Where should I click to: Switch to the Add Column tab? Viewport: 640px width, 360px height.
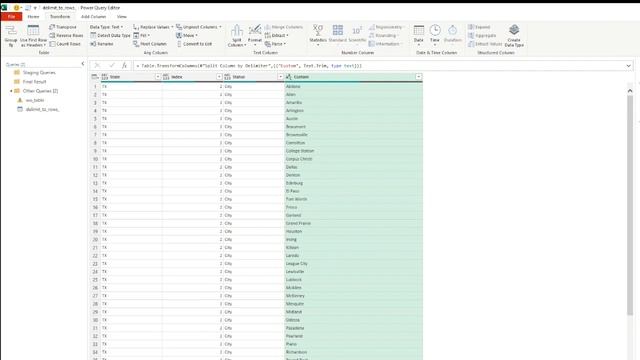pos(93,17)
